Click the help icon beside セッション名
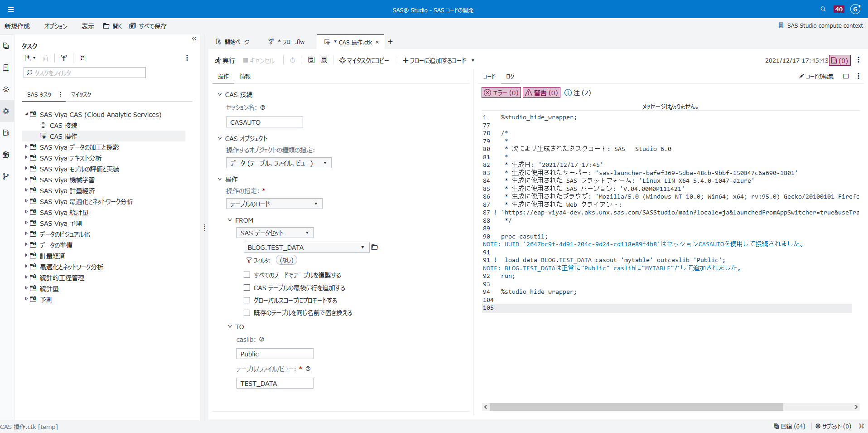 tap(263, 107)
